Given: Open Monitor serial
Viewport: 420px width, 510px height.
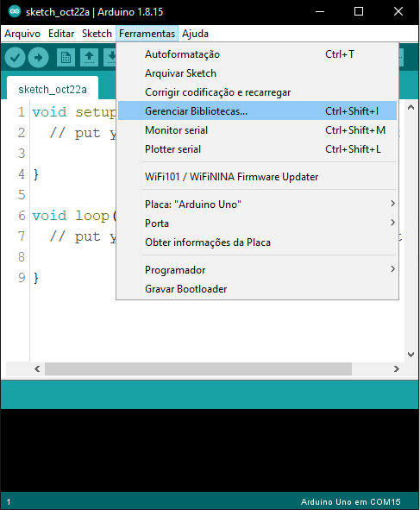Looking at the screenshot, I should point(257,130).
